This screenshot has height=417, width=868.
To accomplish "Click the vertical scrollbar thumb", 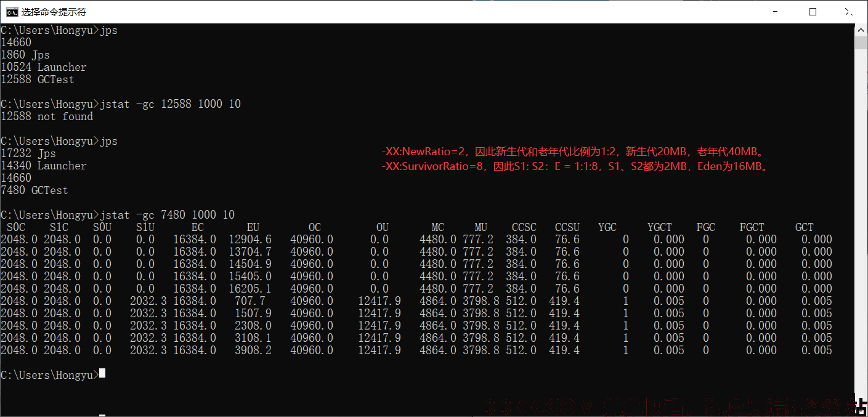I will [x=861, y=43].
